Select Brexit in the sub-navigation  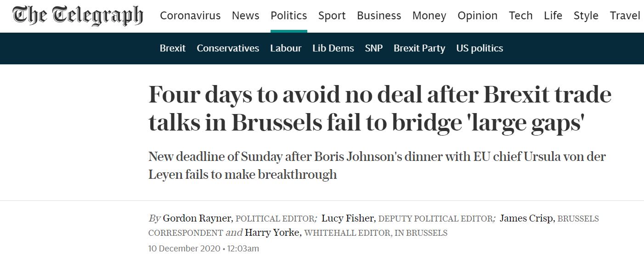173,48
